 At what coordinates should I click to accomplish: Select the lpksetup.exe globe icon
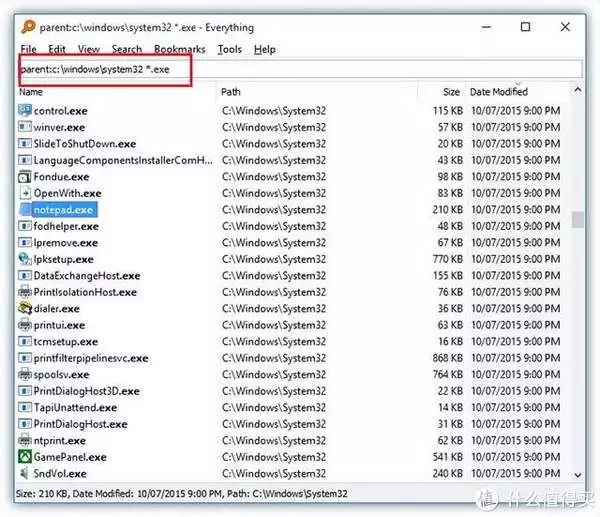tap(25, 259)
